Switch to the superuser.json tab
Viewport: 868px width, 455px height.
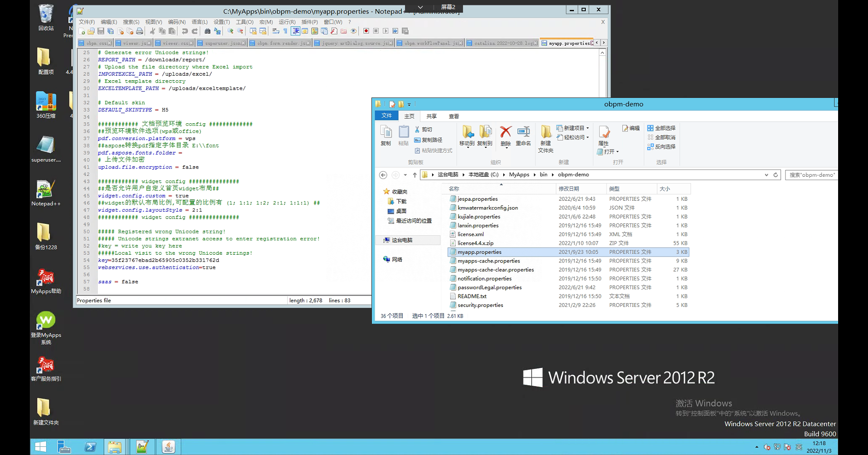(222, 43)
